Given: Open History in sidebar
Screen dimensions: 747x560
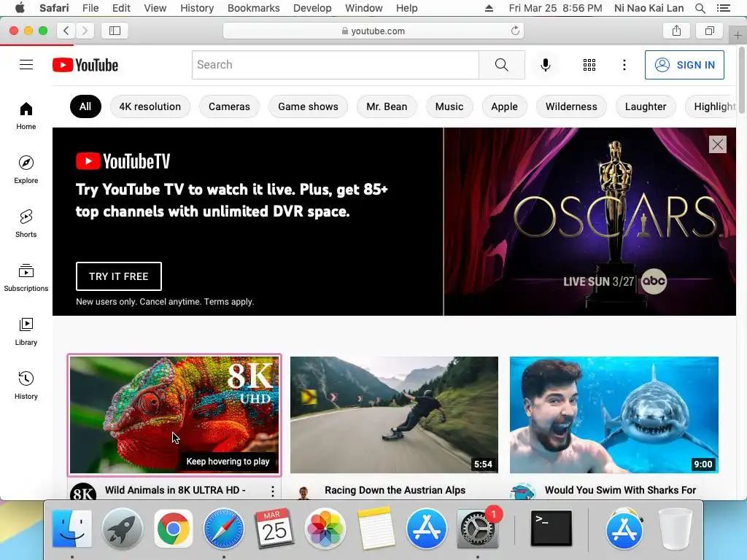Looking at the screenshot, I should point(26,385).
